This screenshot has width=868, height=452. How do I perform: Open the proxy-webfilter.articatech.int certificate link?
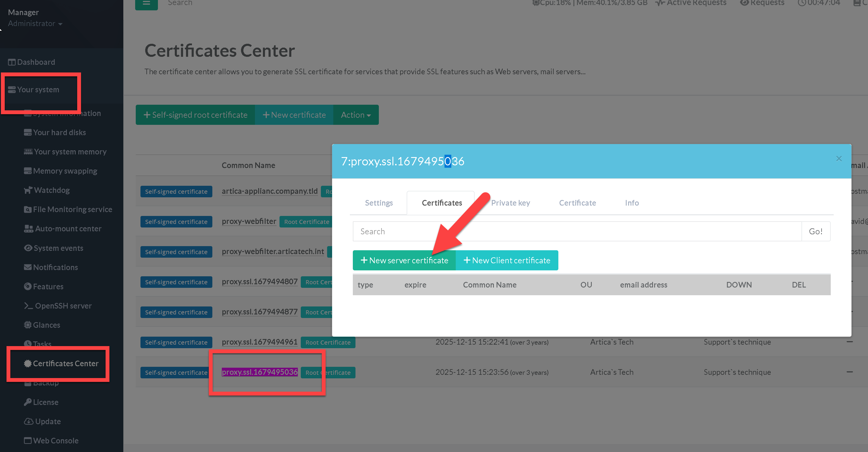(x=273, y=251)
